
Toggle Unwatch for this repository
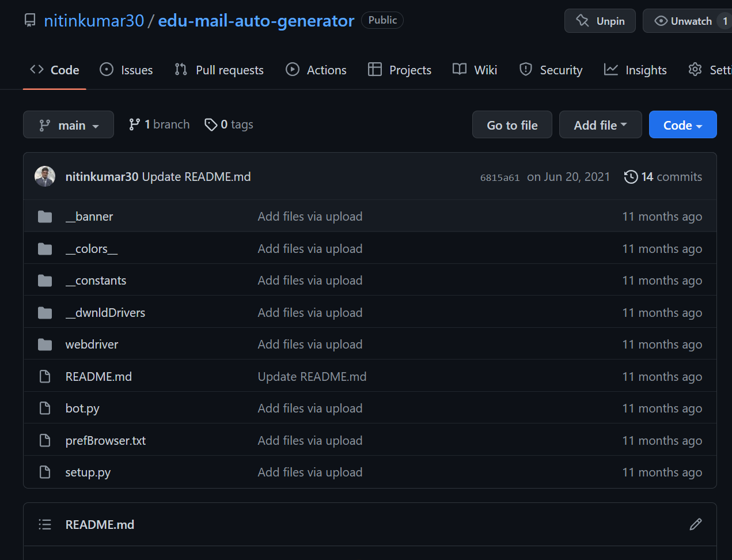coord(685,21)
